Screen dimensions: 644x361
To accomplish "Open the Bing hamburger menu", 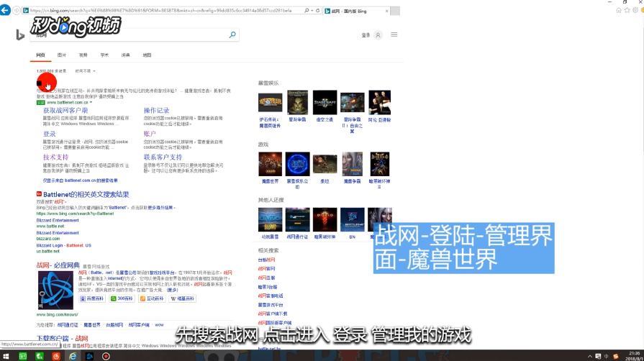I will [394, 35].
